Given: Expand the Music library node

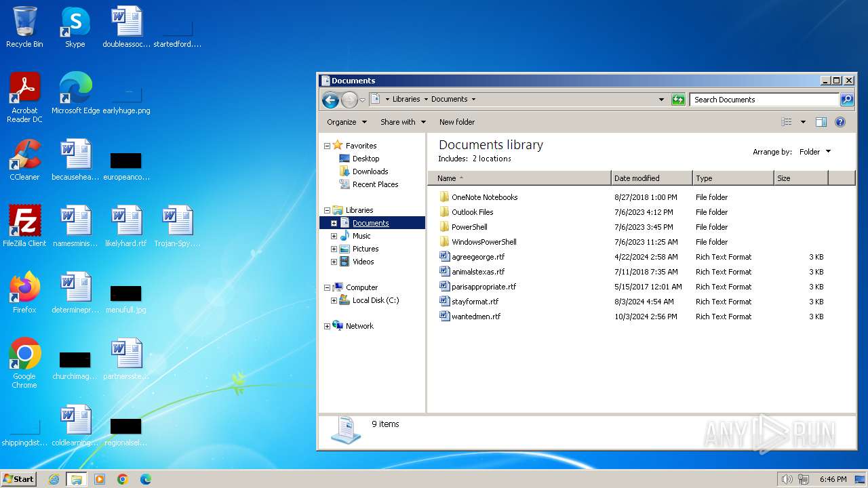Looking at the screenshot, I should (x=334, y=236).
